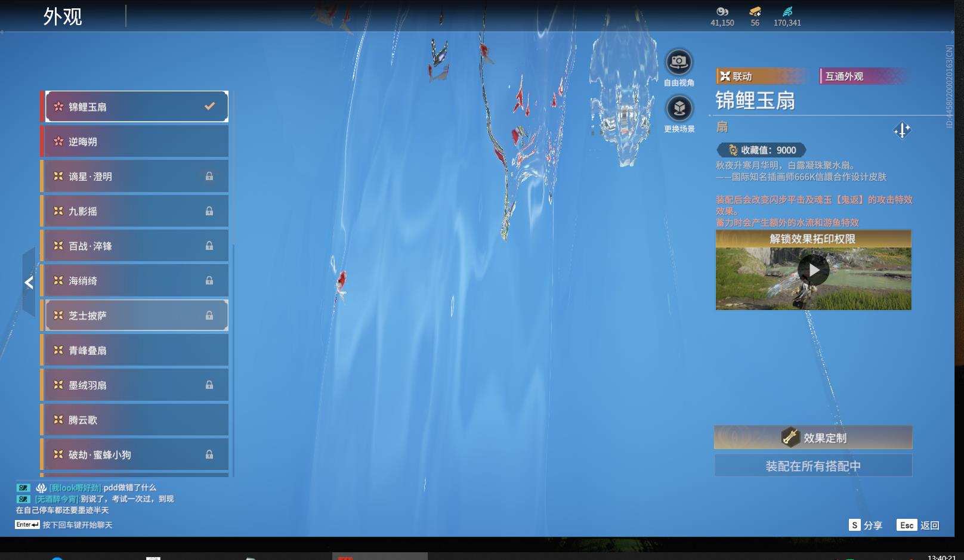Open 效果定制 effect customization
Image resolution: width=964 pixels, height=560 pixels.
(x=813, y=438)
